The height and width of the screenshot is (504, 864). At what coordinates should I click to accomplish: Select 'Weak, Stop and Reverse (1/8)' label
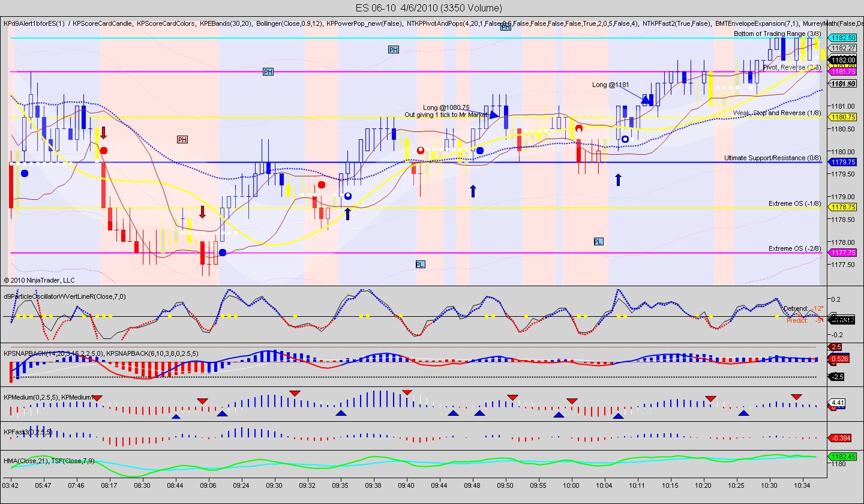[776, 113]
